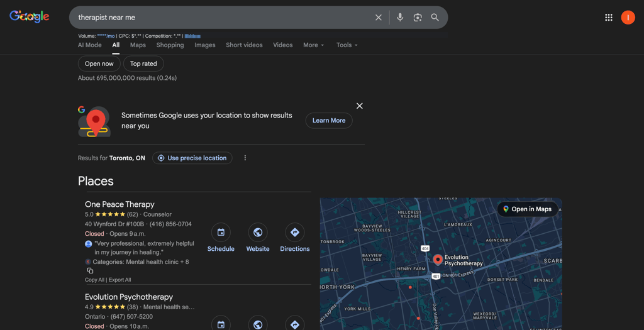Click Evolution Psychotherapy directions arrow icon
The height and width of the screenshot is (330, 644).
click(295, 324)
